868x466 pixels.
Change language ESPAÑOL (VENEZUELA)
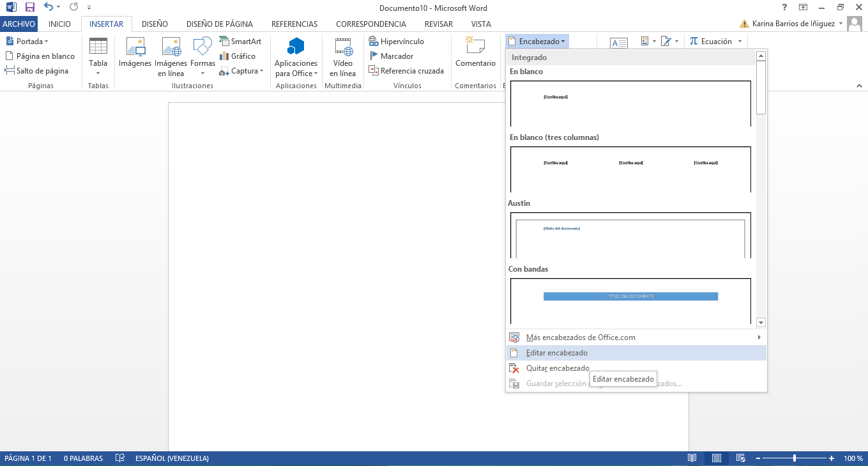tap(172, 458)
